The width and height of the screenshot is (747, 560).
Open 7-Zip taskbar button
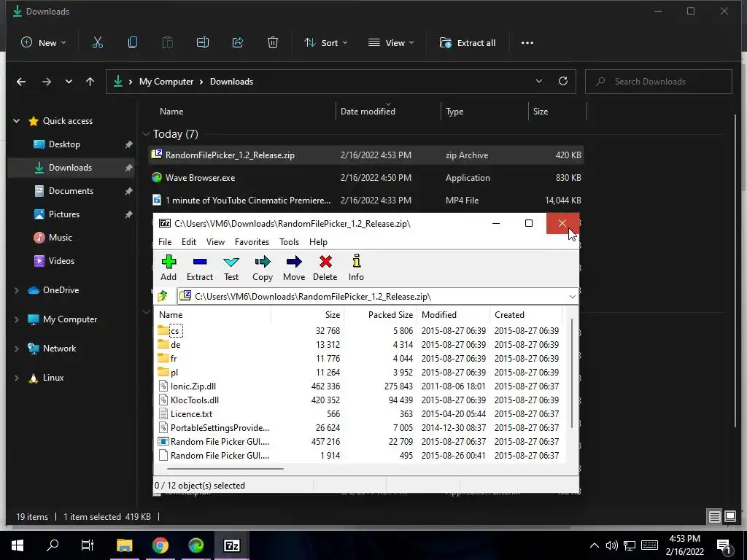click(x=231, y=545)
